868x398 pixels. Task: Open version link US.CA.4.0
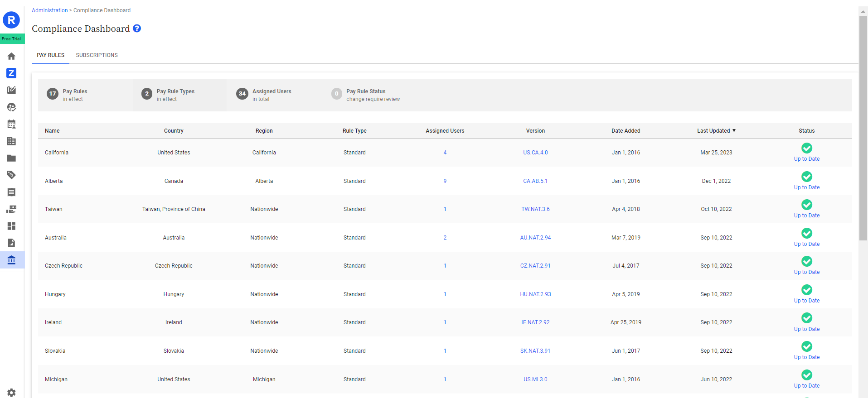(535, 153)
